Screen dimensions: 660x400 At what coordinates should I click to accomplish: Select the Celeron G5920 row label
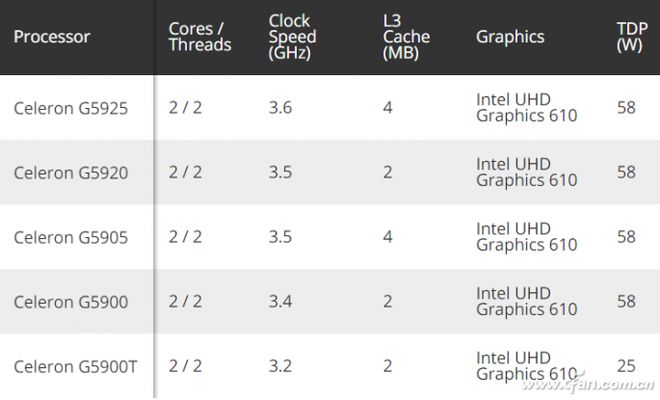(71, 173)
